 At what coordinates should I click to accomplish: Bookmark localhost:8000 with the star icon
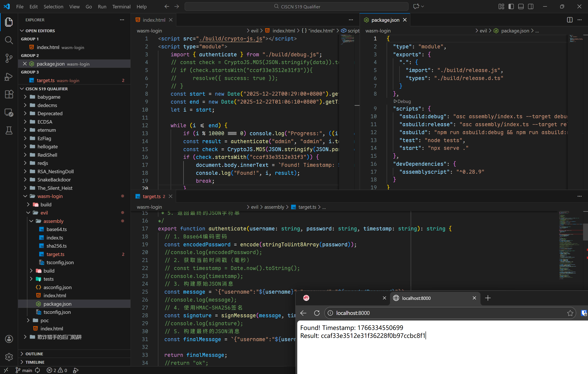pos(570,313)
